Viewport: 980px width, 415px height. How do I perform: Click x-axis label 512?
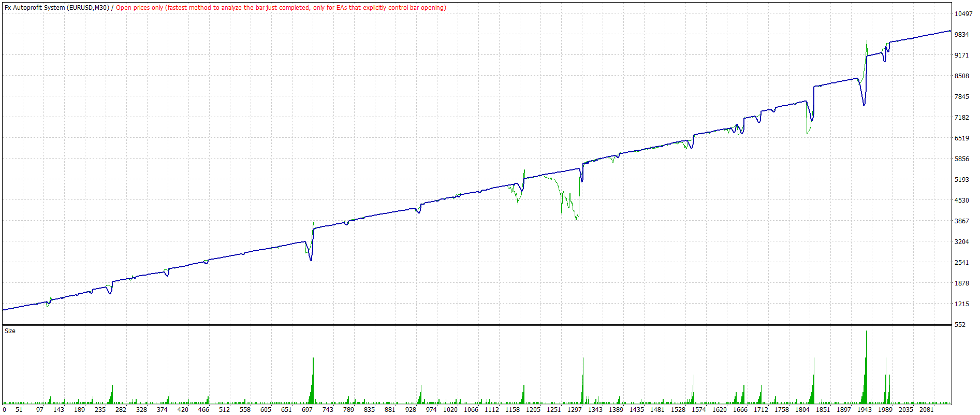coord(224,410)
